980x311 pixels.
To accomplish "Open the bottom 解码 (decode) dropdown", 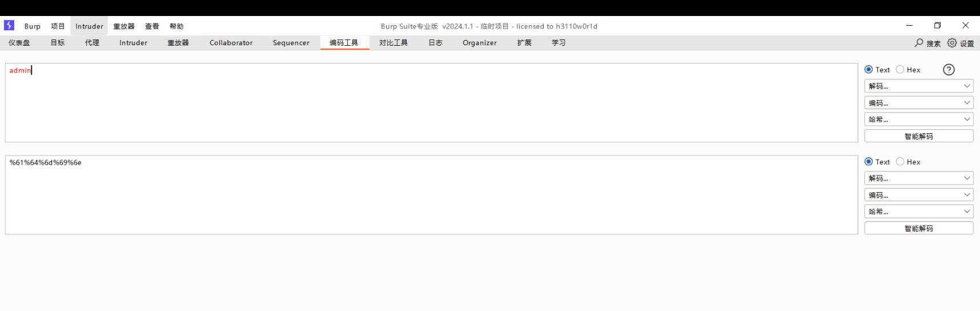I will [x=918, y=178].
